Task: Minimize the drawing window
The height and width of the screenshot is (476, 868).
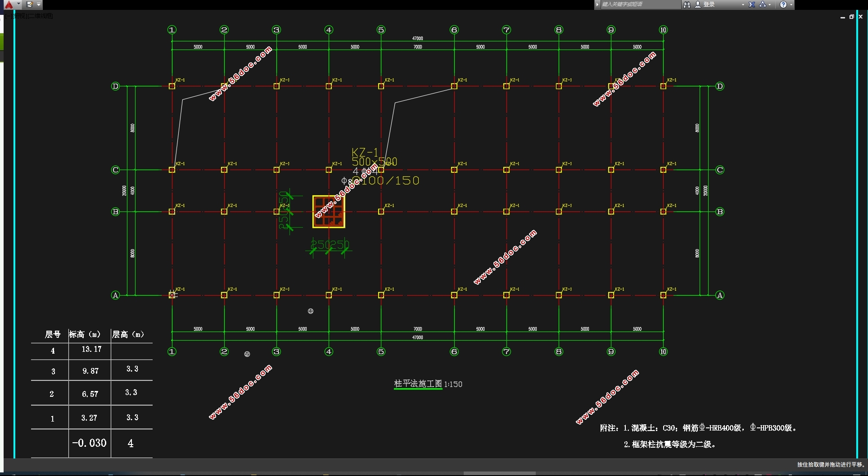Action: pos(842,17)
